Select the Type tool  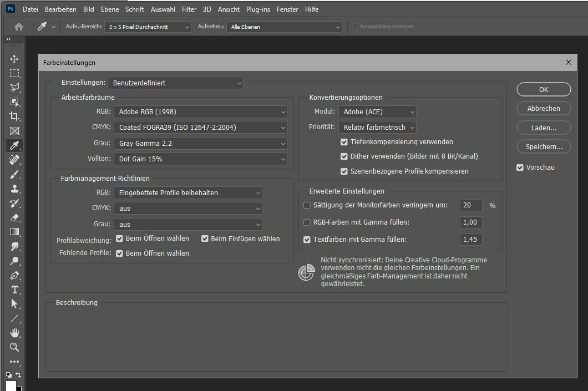pyautogui.click(x=14, y=290)
